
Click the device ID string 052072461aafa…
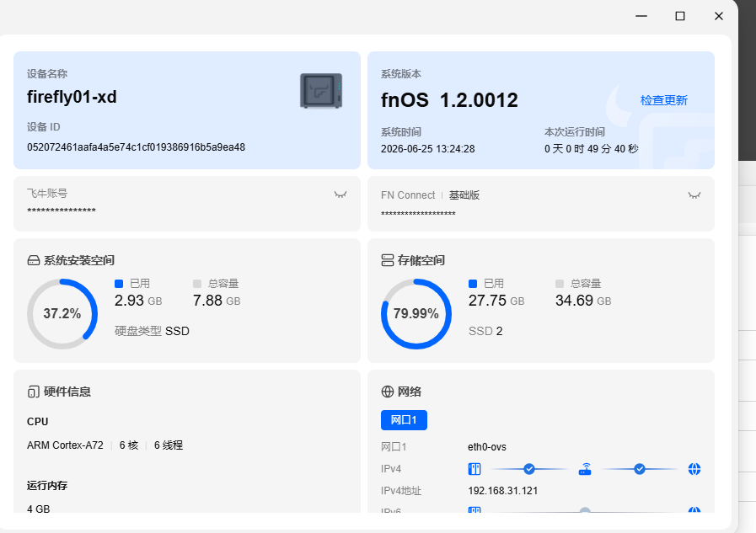tap(136, 147)
